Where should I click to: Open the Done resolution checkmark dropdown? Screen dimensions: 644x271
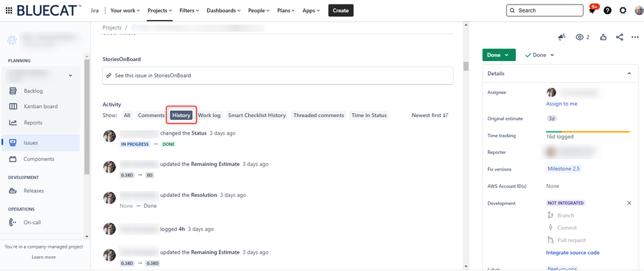click(540, 55)
